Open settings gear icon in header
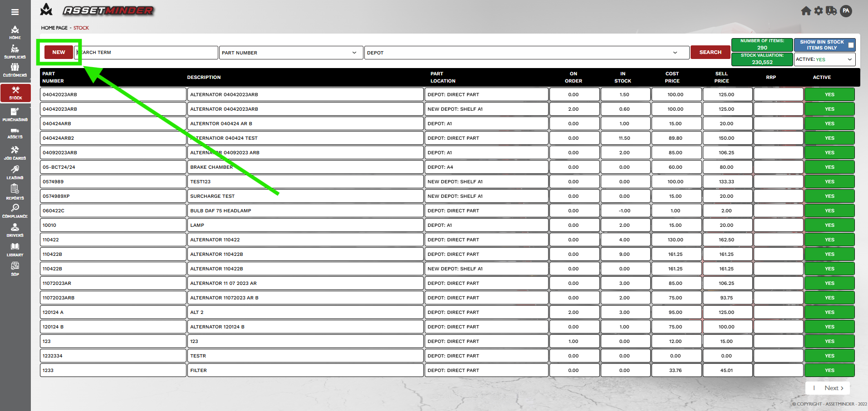Viewport: 868px width, 411px height. [x=819, y=11]
